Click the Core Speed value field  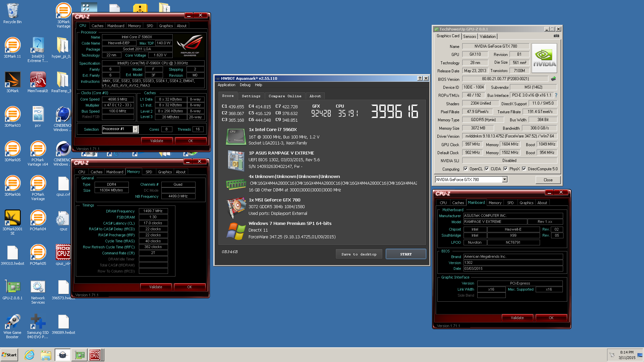118,99
